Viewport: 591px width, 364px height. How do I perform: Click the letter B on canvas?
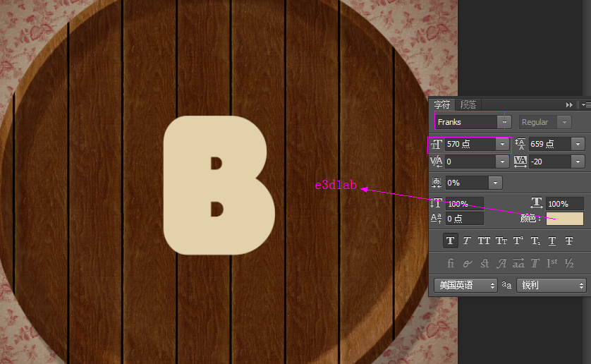coord(219,186)
